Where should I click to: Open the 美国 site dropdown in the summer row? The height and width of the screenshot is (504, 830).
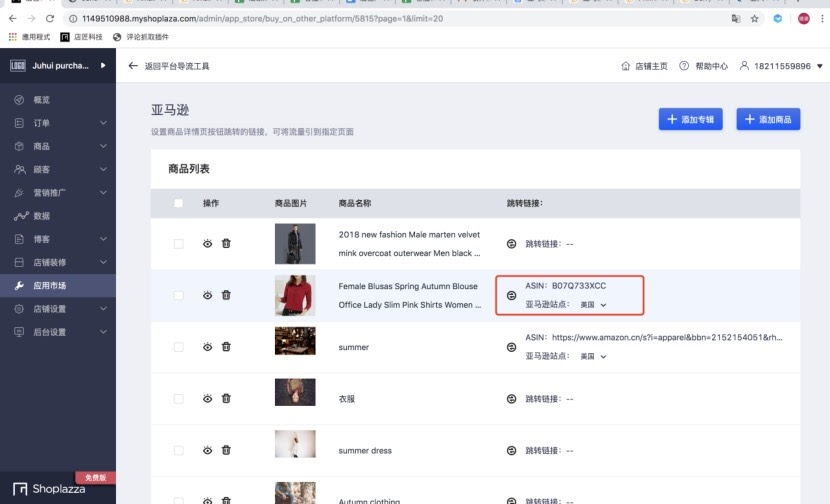coord(593,356)
